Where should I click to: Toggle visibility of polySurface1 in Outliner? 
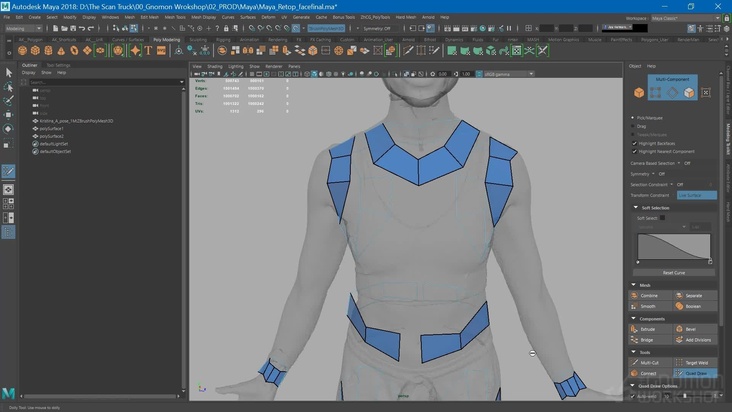pyautogui.click(x=35, y=128)
